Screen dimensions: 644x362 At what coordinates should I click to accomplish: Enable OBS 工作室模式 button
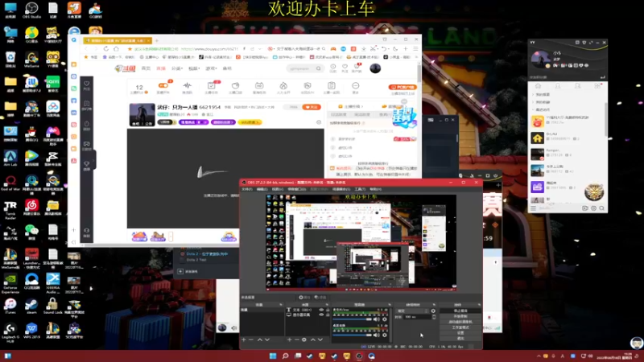(x=460, y=327)
